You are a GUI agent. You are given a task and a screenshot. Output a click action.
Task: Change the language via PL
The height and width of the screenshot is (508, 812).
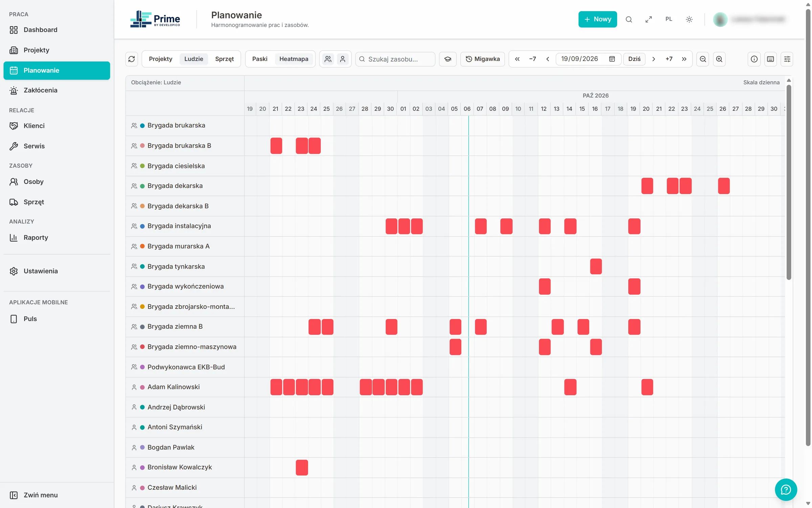point(669,19)
